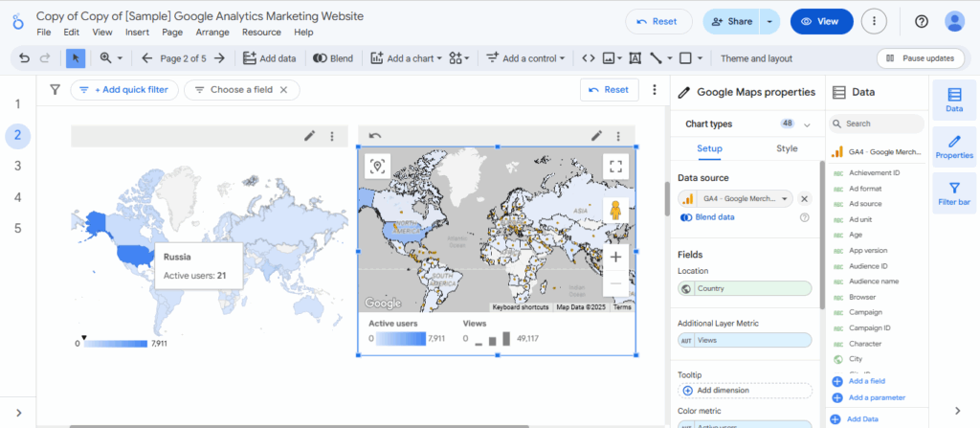Click the Pause updates button

(921, 58)
